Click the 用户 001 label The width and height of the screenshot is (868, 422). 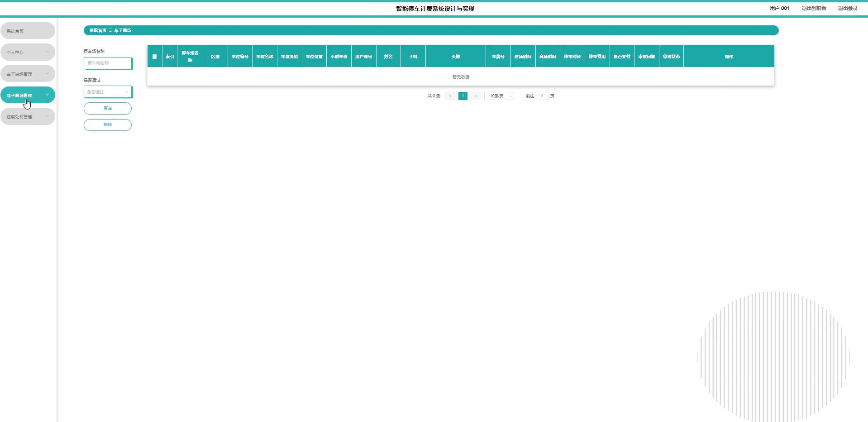coord(779,8)
